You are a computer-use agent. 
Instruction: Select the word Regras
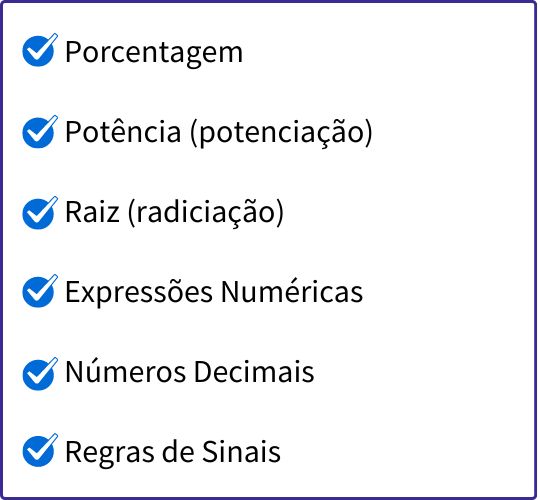[110, 453]
